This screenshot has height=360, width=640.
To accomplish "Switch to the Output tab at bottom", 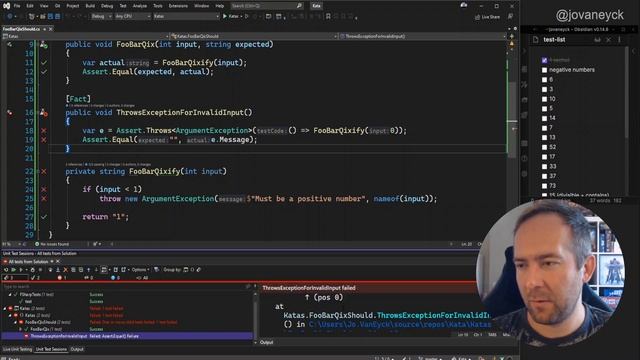I will (x=77, y=349).
